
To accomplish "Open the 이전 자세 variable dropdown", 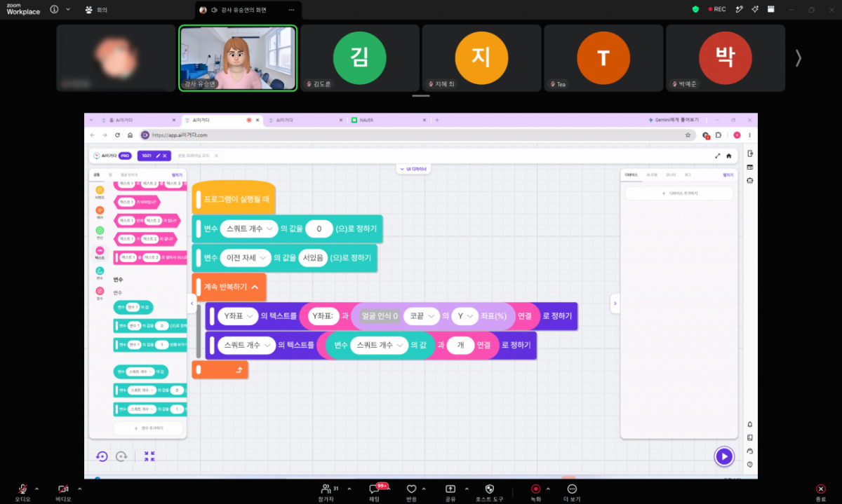I will (245, 258).
